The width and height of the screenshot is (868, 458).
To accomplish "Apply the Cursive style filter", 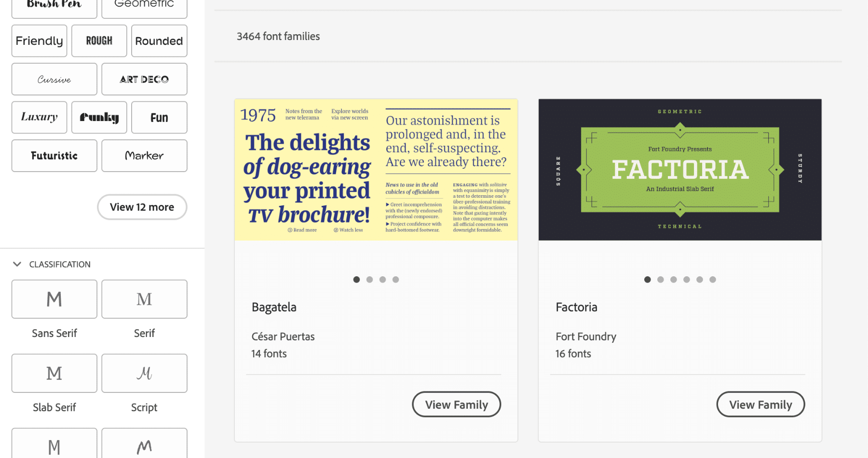I will pos(54,79).
